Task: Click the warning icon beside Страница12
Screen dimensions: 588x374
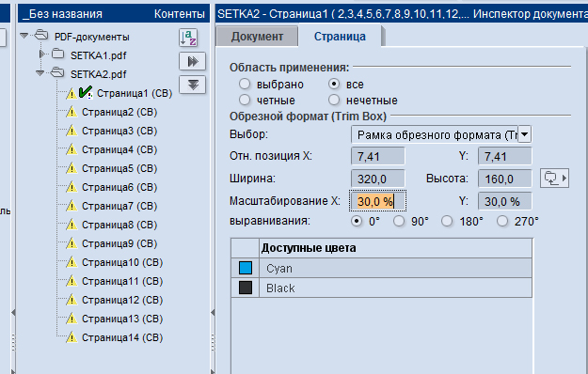Action: (x=72, y=300)
